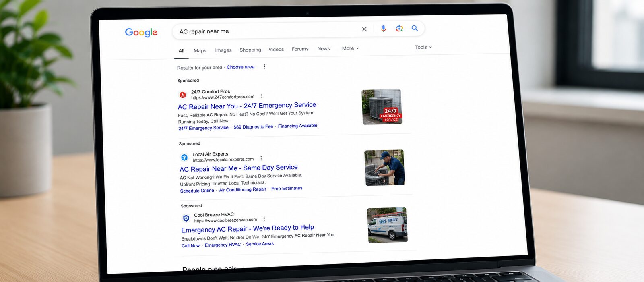Go to the Forums tab

300,49
